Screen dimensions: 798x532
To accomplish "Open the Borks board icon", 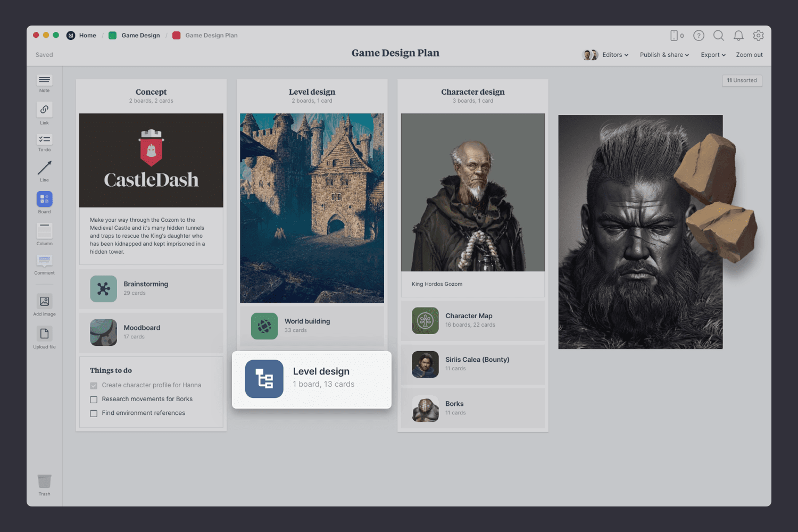I will click(x=425, y=409).
